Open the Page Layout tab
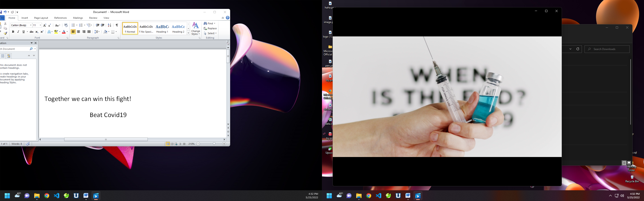This screenshot has width=644, height=201. (x=41, y=18)
